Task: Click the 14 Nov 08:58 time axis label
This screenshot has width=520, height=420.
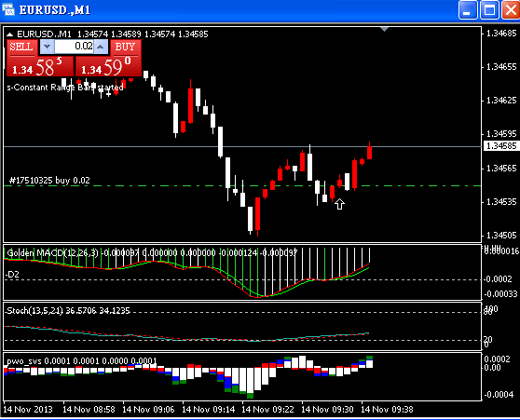Action: point(89,410)
